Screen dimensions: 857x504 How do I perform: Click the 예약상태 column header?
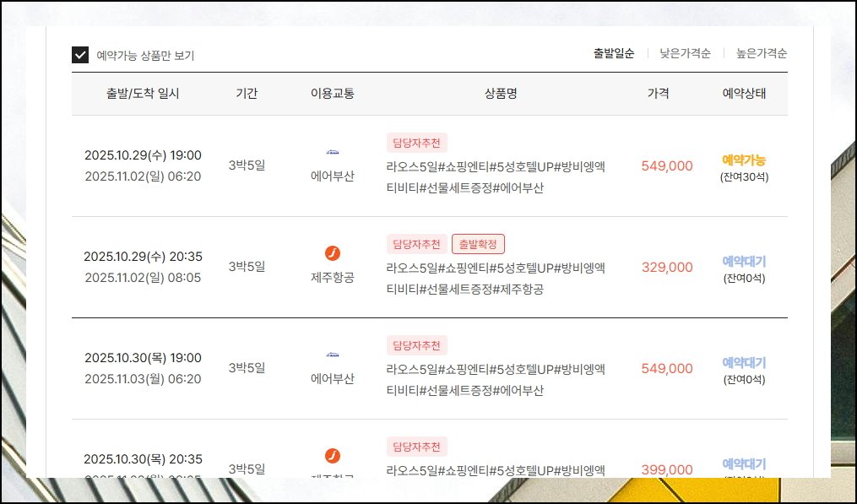tap(744, 94)
